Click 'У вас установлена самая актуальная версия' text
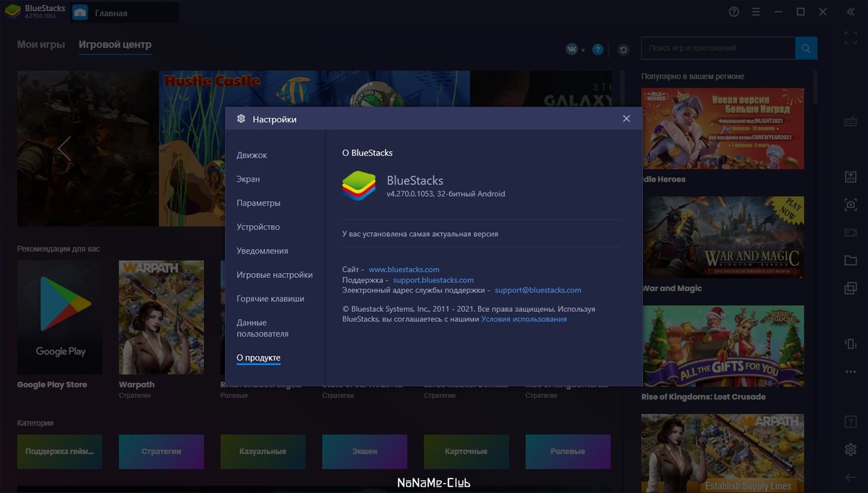 point(420,234)
